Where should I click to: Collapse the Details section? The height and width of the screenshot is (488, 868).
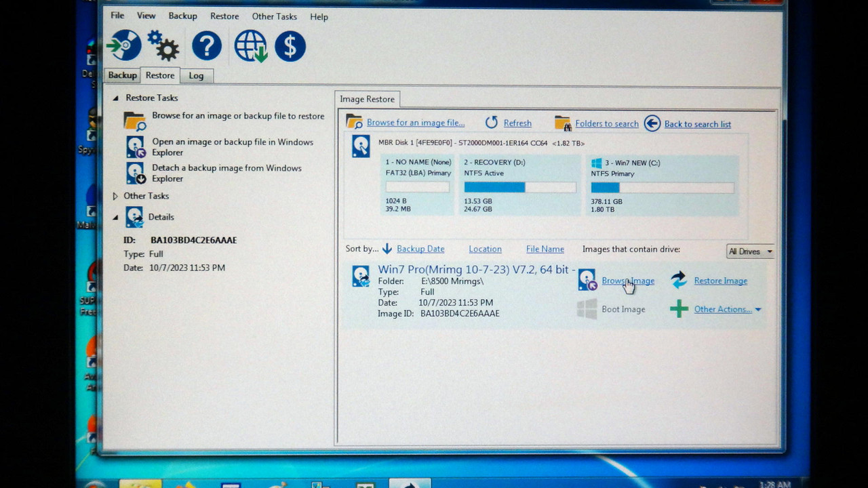(x=115, y=217)
